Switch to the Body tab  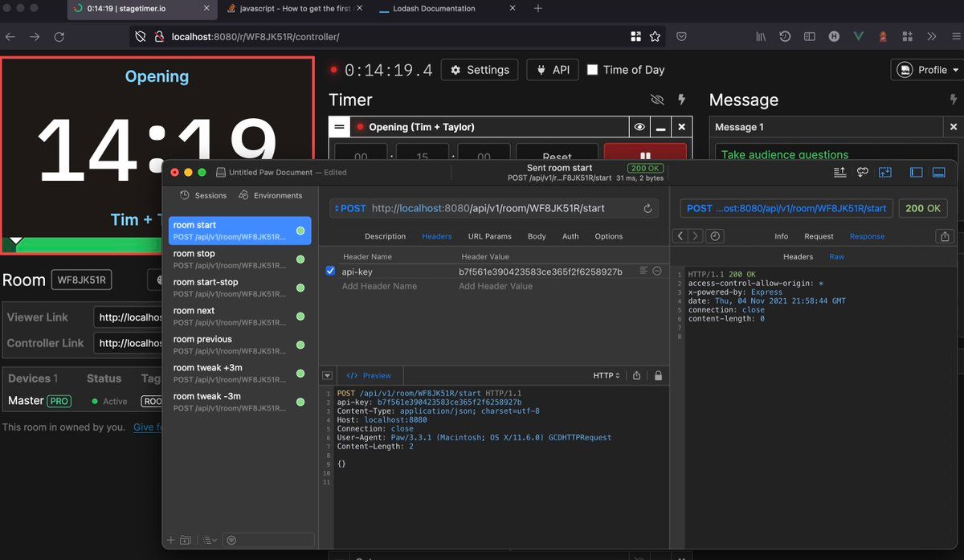tap(537, 236)
